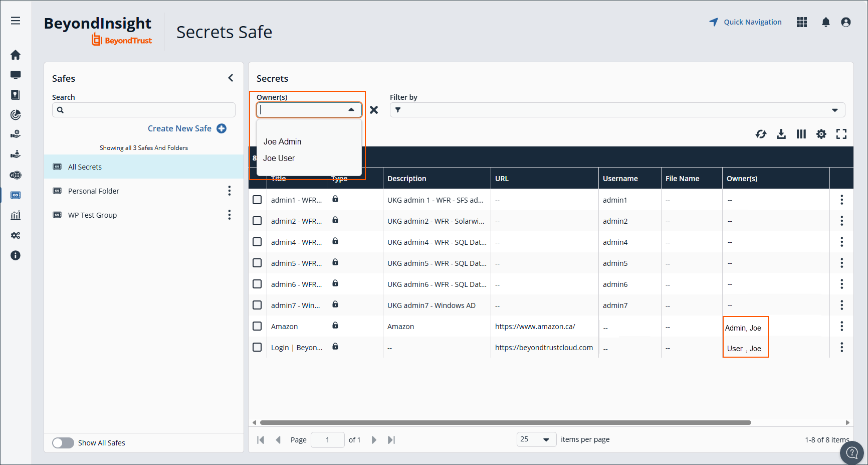This screenshot has height=465, width=868.
Task: Click the lock icon in the Amazon row
Action: coord(335,326)
